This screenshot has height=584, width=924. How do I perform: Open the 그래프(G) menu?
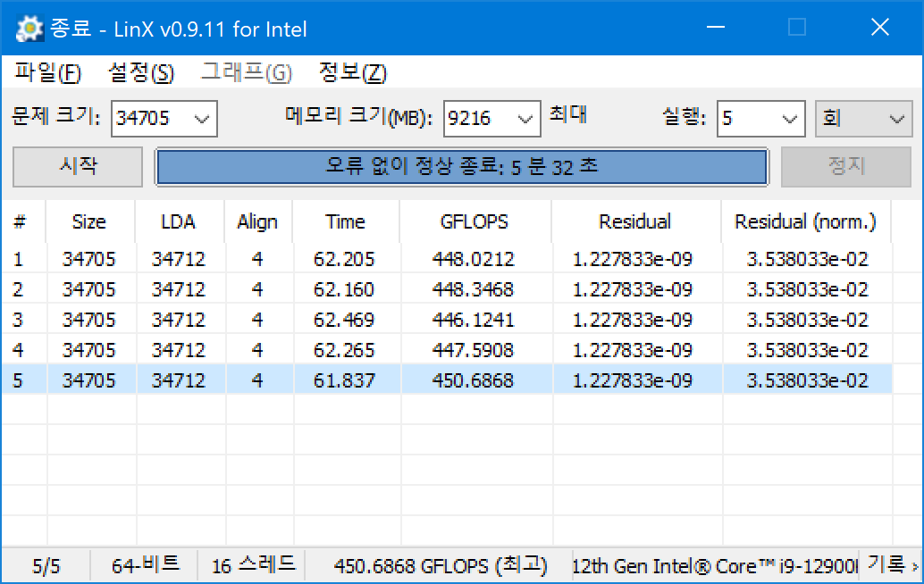coord(247,73)
